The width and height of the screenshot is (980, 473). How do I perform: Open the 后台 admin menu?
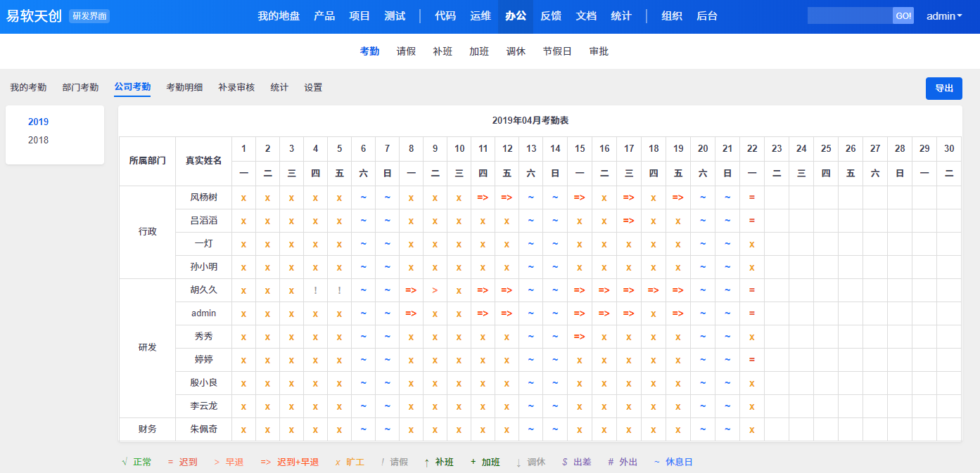pyautogui.click(x=707, y=16)
